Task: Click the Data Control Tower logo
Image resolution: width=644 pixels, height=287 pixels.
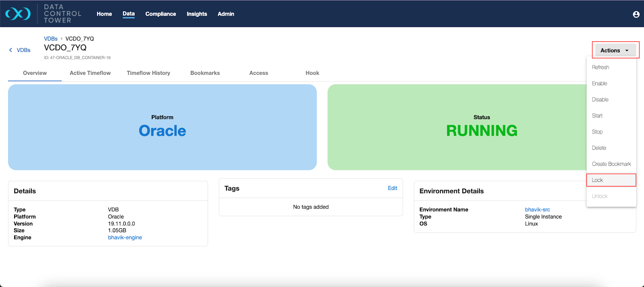Action: 18,14
